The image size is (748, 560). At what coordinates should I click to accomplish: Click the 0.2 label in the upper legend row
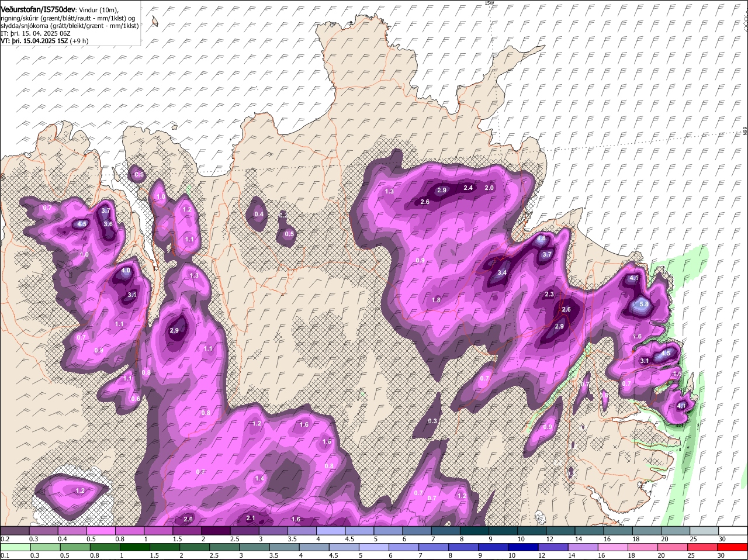tap(5, 538)
